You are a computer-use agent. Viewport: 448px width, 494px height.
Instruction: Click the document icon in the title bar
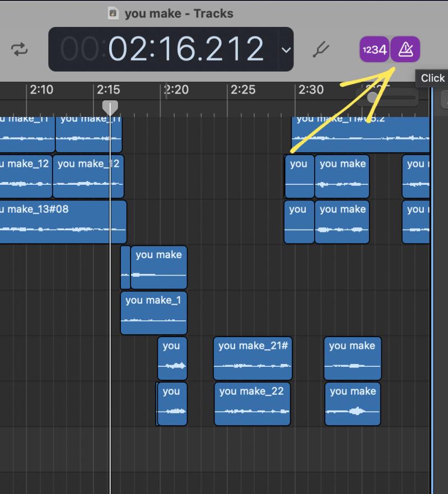pos(113,13)
